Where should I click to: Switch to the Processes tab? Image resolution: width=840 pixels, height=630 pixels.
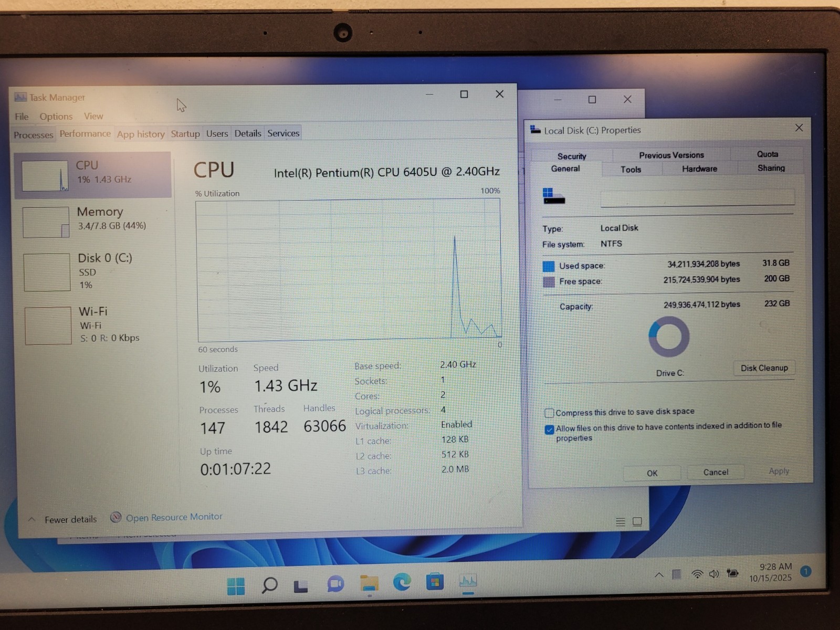tap(34, 135)
